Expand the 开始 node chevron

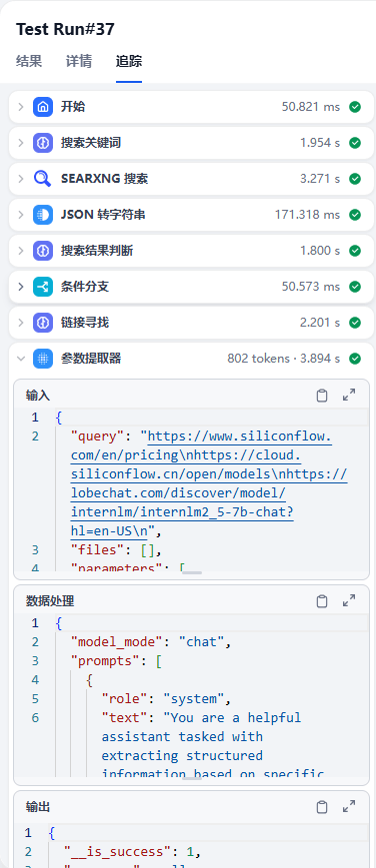pyautogui.click(x=21, y=107)
